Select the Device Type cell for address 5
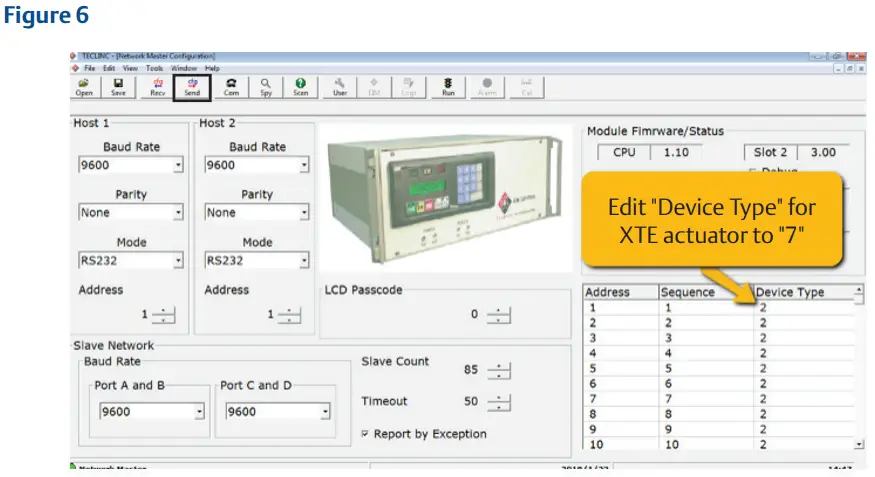Image resolution: width=875 pixels, height=477 pixels. tap(804, 368)
